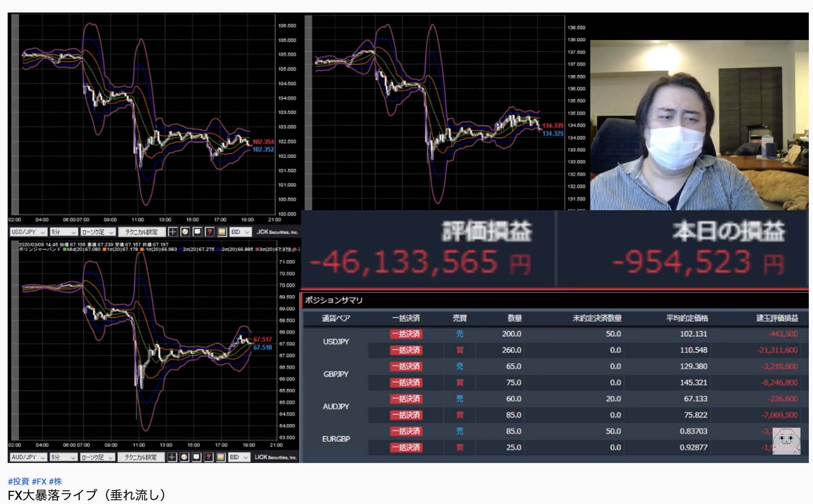813x504 pixels.
Task: Click the #投資 hashtag link
Action: pos(19,481)
